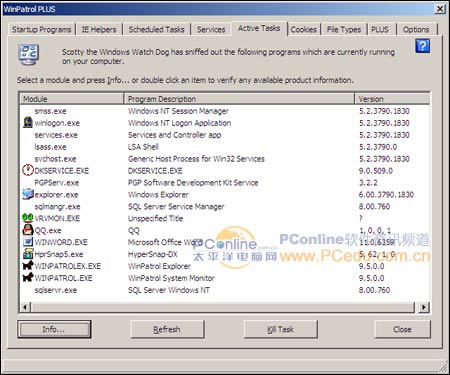450x375 pixels.
Task: Select the svchost.exe module
Action: 55,159
